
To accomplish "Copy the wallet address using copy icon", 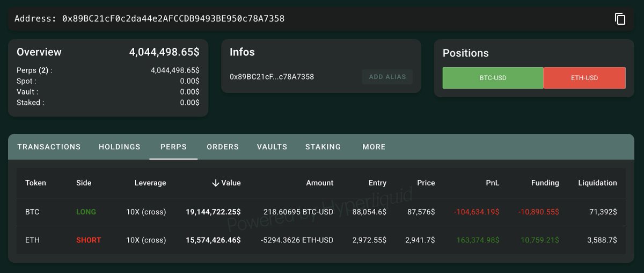I will 620,19.
